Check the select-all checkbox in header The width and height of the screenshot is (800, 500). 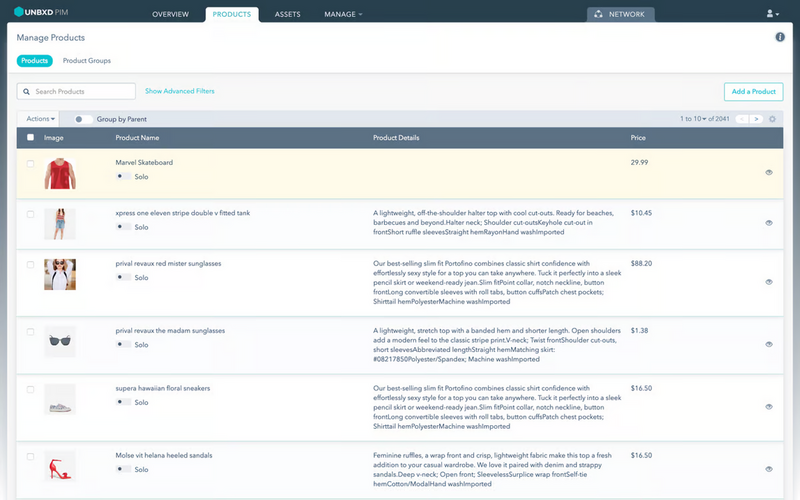tap(31, 137)
